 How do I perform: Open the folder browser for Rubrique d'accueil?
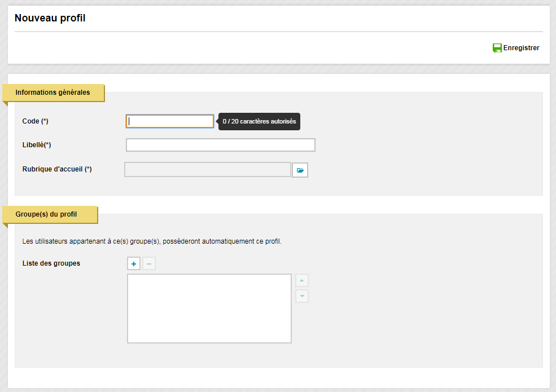tap(300, 170)
